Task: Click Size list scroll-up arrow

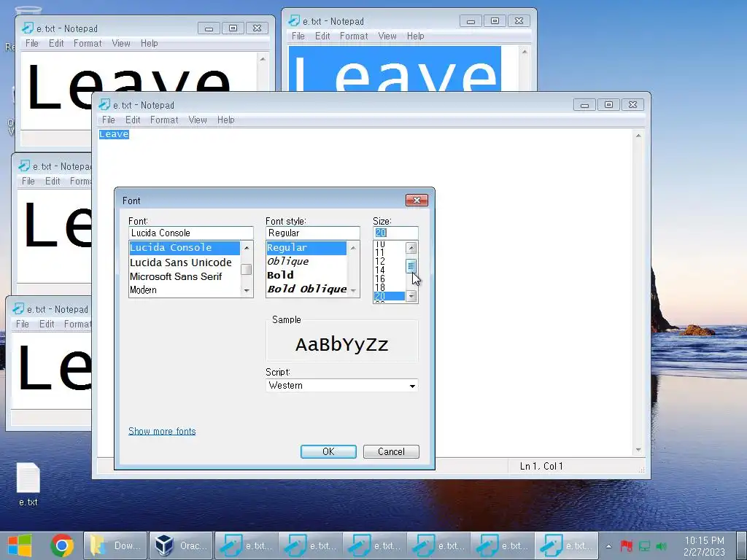Action: 411,248
